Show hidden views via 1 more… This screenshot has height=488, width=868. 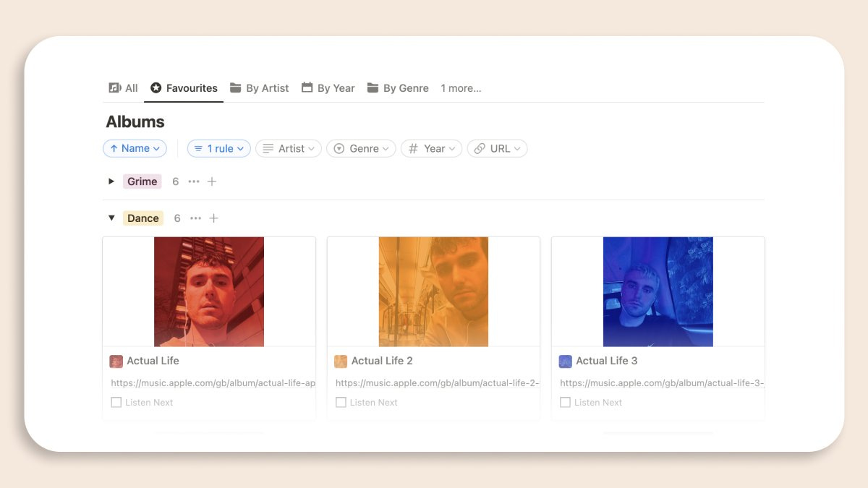(x=461, y=88)
